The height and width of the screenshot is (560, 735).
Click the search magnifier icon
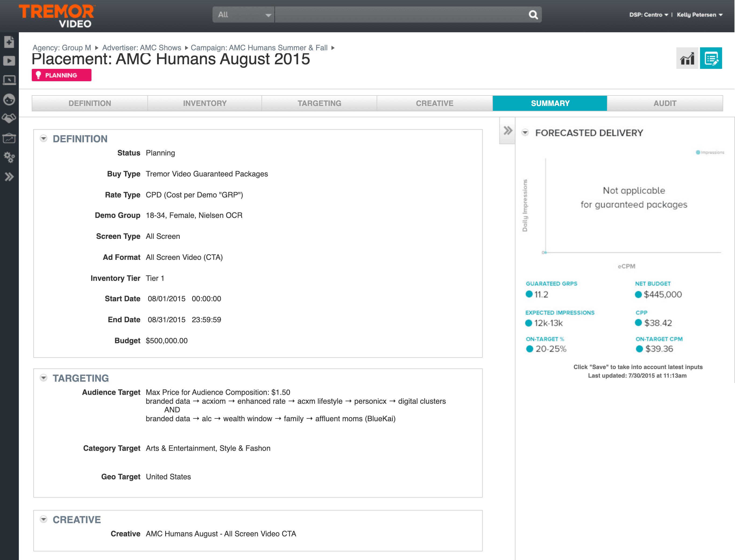533,15
